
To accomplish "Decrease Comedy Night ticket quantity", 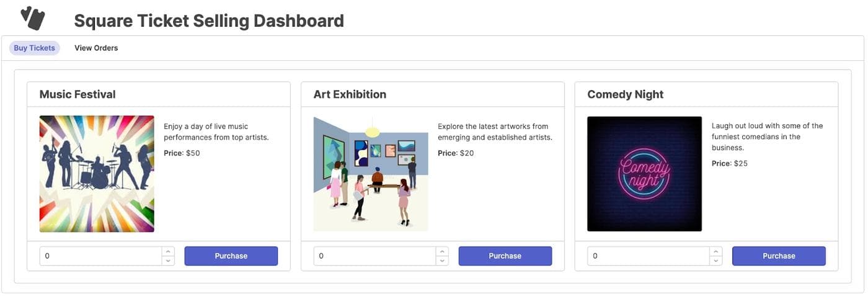I will click(x=716, y=261).
